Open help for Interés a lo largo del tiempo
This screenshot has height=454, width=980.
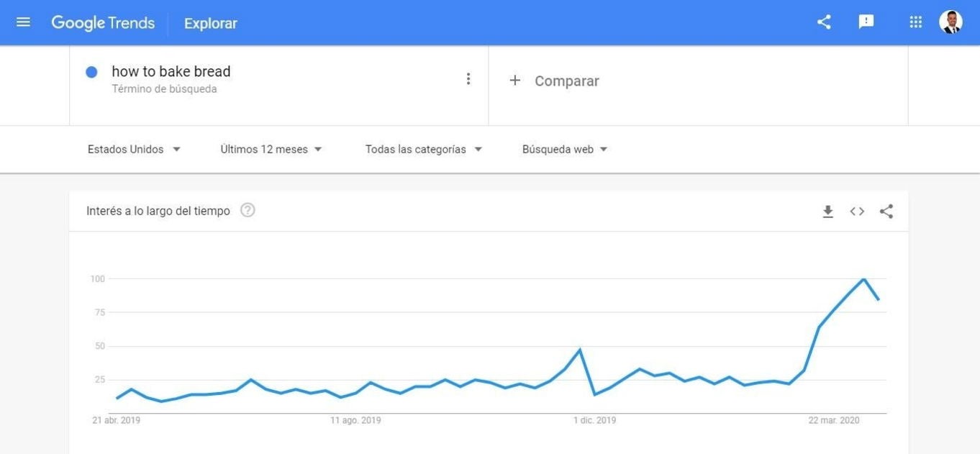(x=248, y=210)
